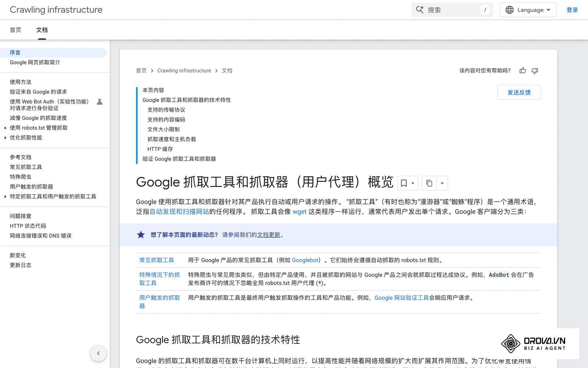Click 首页 in the breadcrumb

(141, 71)
